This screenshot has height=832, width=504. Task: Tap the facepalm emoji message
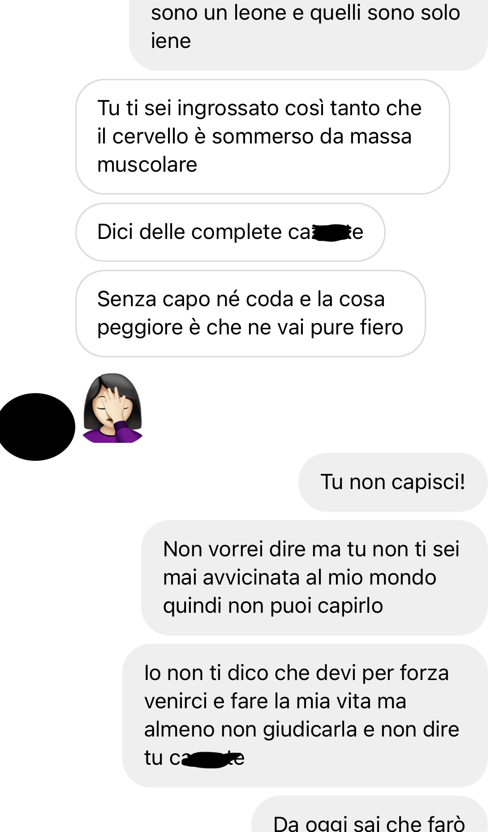coord(112,408)
